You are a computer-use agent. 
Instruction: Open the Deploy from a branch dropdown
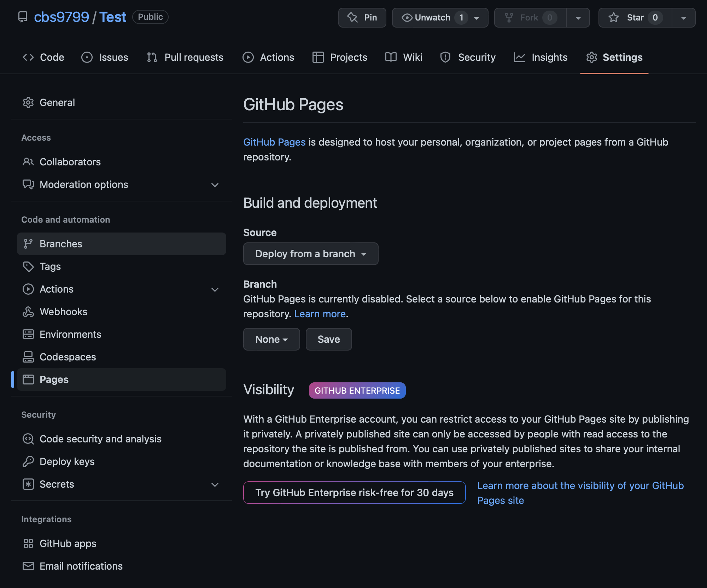tap(311, 254)
